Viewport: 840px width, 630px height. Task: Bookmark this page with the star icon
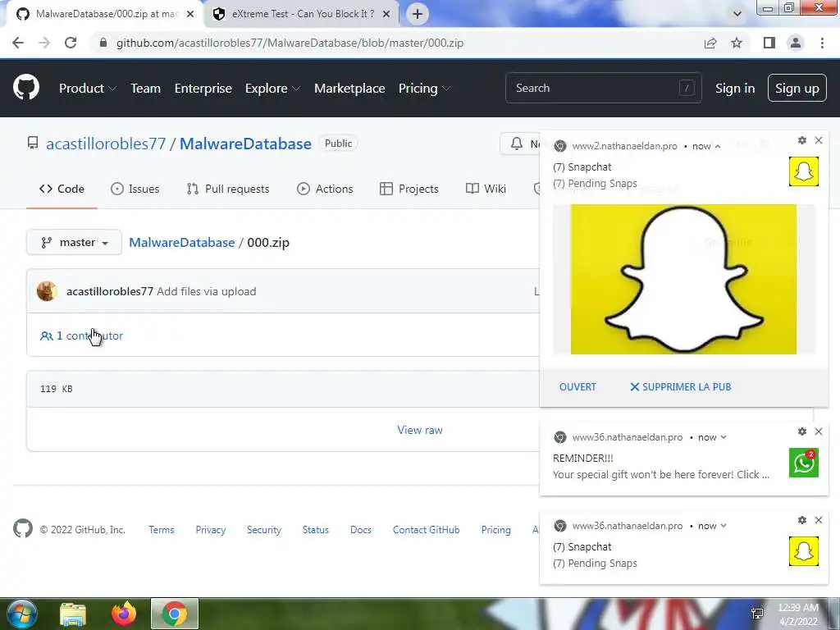[737, 43]
